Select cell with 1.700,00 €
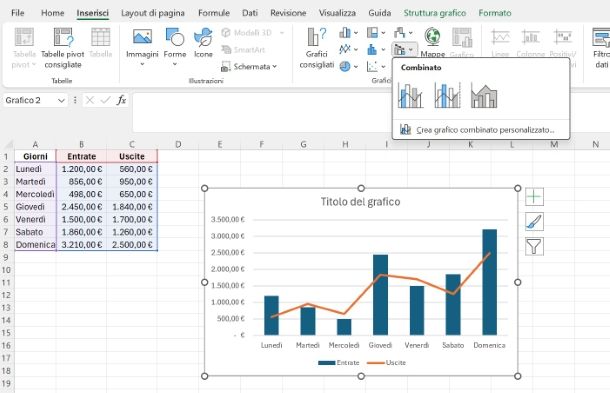The height and width of the screenshot is (393, 610). coord(132,219)
